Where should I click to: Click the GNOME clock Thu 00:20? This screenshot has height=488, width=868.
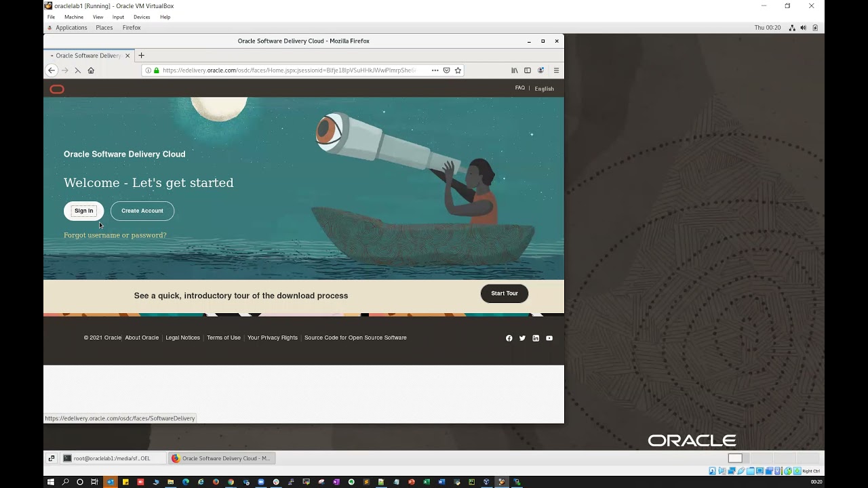tap(768, 28)
